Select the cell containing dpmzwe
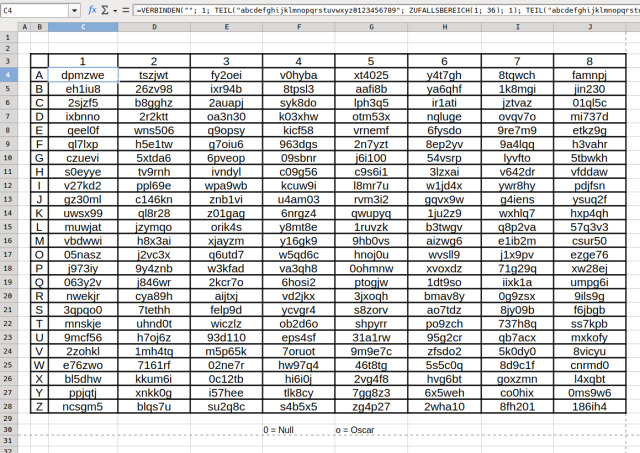The height and width of the screenshot is (453, 640). coord(83,75)
